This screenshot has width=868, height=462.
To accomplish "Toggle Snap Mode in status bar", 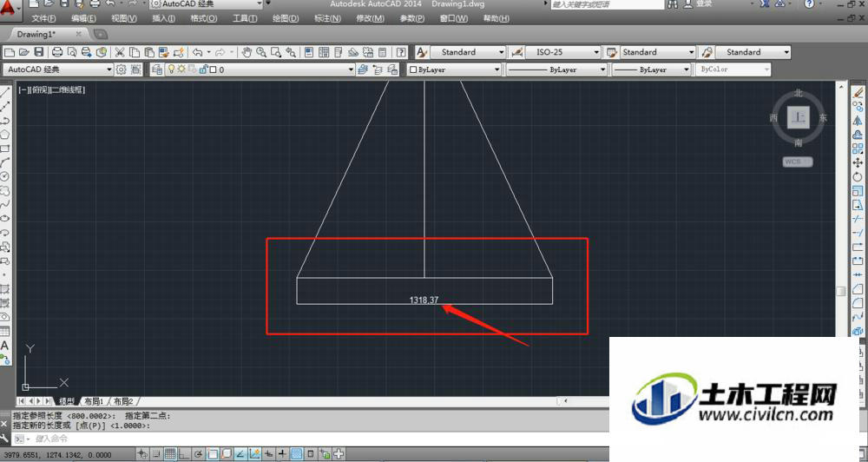I will [x=156, y=454].
